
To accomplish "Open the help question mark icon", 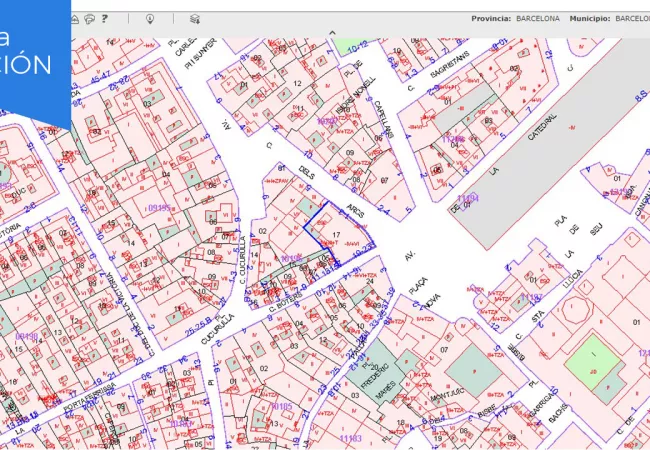I will [x=104, y=19].
